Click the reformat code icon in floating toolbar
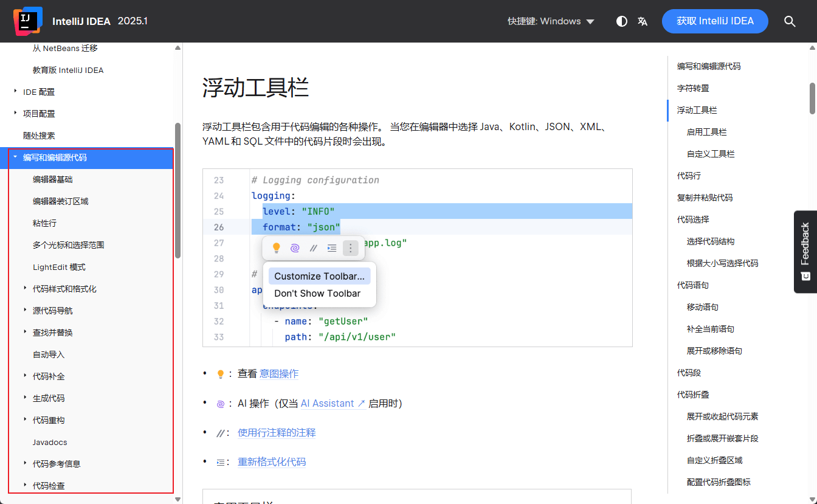 pos(331,248)
